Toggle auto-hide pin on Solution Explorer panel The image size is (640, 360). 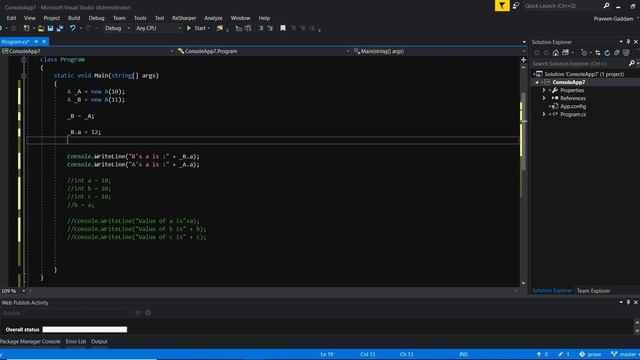628,42
